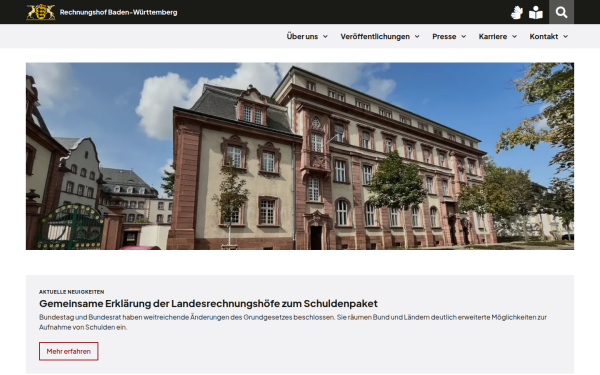Expand the chevron beside Presse
This screenshot has width=600, height=375.
pyautogui.click(x=463, y=36)
